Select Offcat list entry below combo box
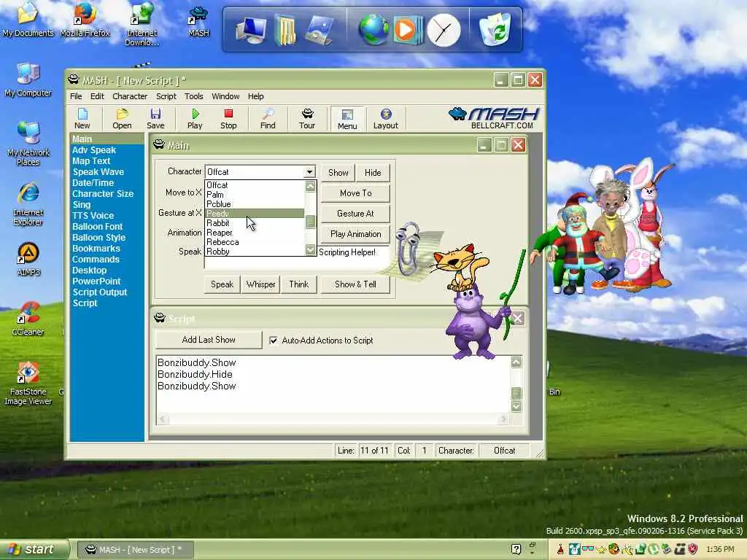This screenshot has width=747, height=560. (255, 184)
